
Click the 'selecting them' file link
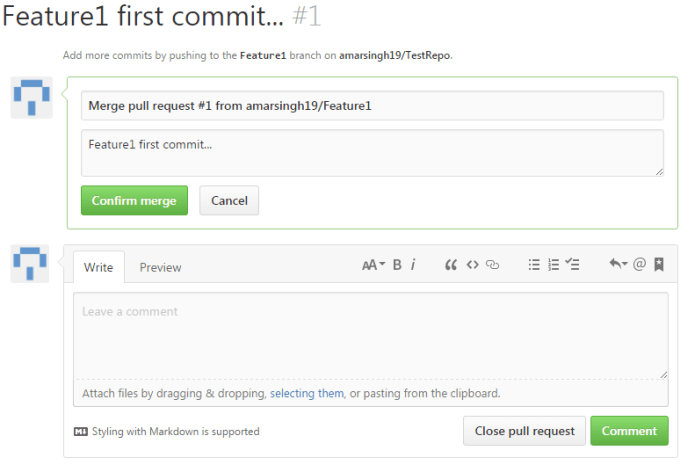point(306,394)
